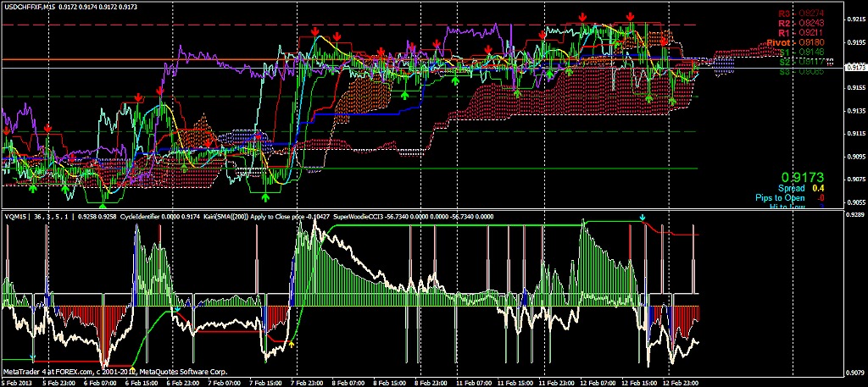Select the red Pivot level label
868x387 pixels.
pyautogui.click(x=779, y=41)
